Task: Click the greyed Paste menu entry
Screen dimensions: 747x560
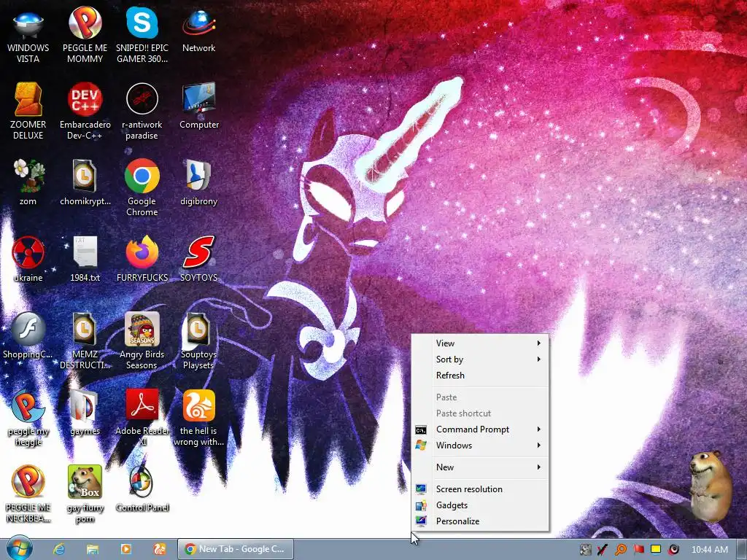Action: [480, 397]
